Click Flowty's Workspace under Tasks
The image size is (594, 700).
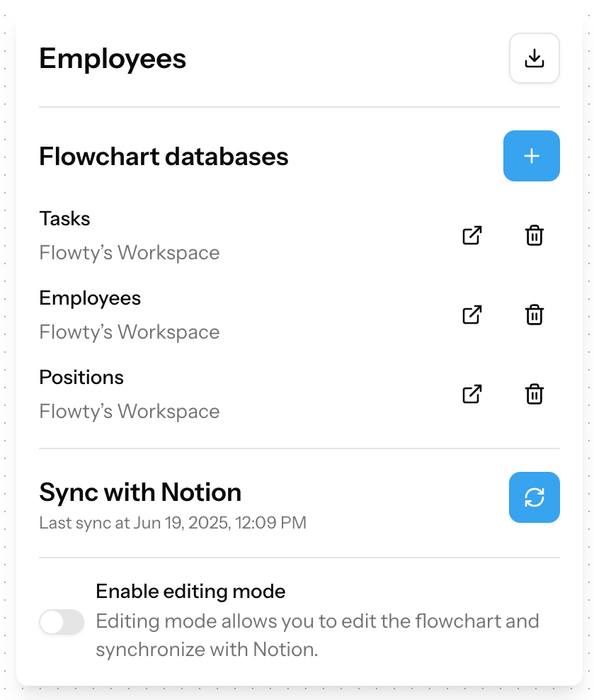[130, 253]
